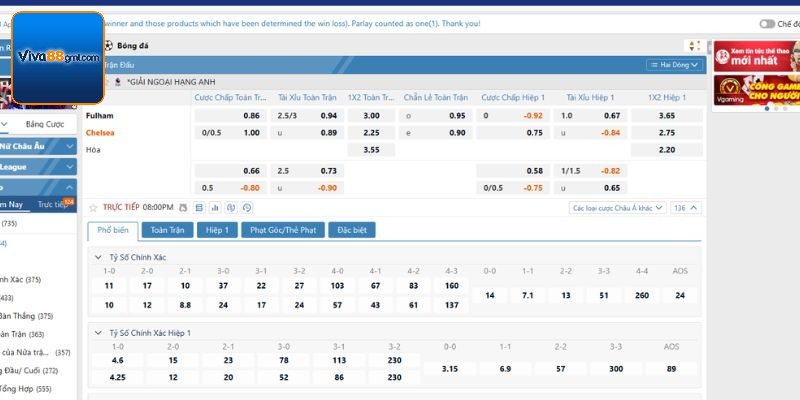This screenshot has height=400, width=800.
Task: Select the Đặc biệt tab
Action: (x=351, y=230)
